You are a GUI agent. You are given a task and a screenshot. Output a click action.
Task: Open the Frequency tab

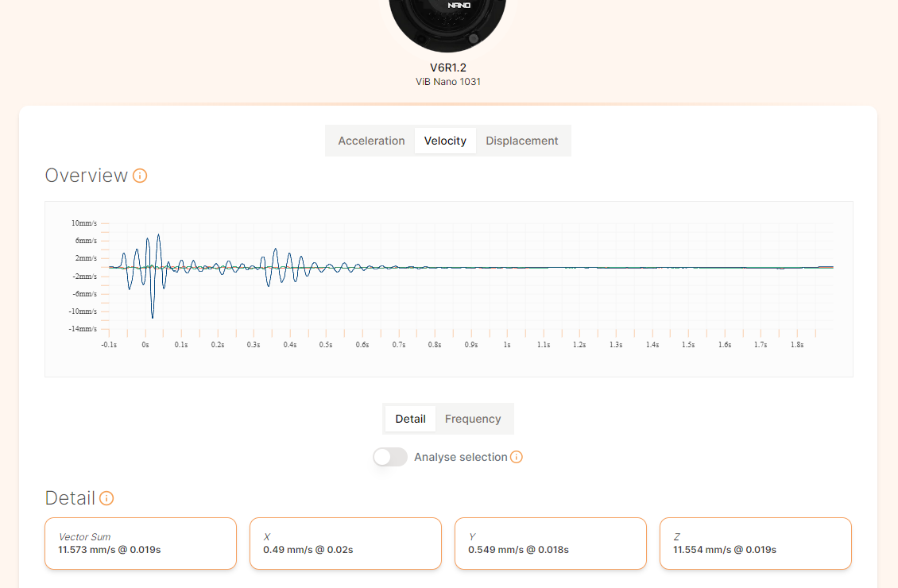[473, 419]
